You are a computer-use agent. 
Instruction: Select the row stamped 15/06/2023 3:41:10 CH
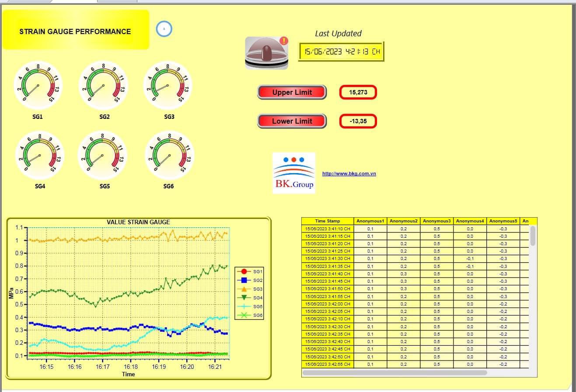click(415, 229)
